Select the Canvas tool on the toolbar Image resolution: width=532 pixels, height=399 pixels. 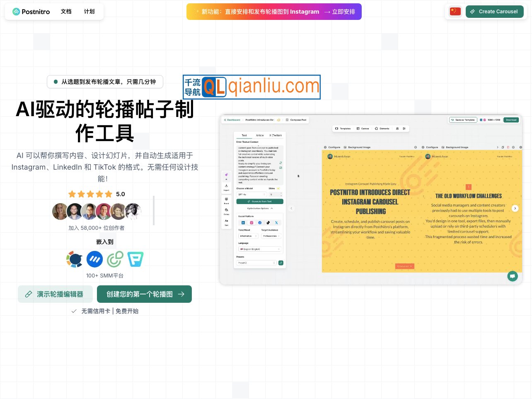coord(363,129)
